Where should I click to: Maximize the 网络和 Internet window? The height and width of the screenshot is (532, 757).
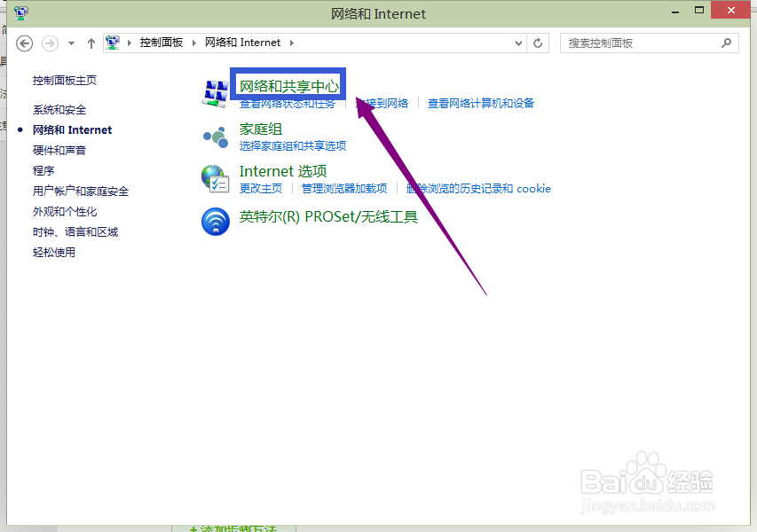[x=699, y=11]
